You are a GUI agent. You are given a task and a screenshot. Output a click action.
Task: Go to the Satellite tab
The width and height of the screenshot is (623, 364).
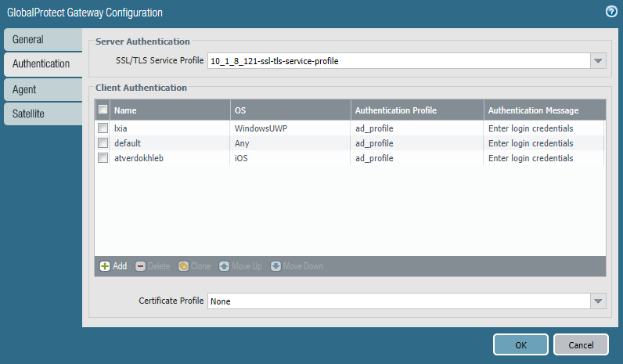42,114
